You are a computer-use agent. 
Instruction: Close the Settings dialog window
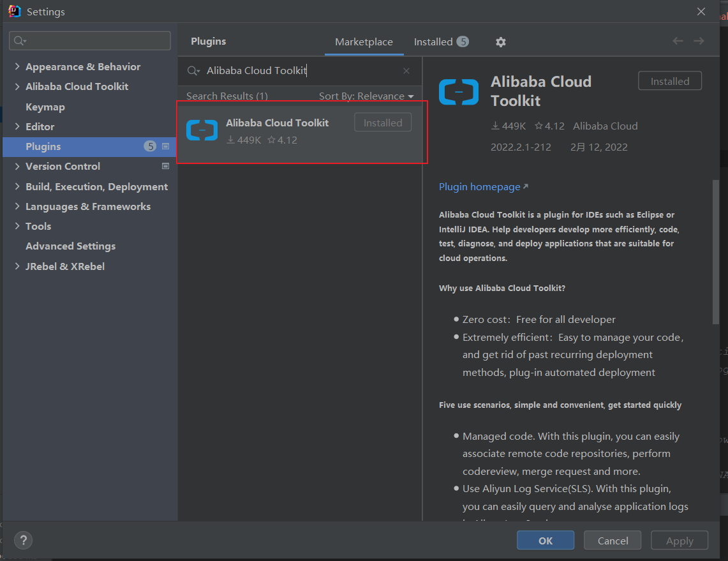click(x=701, y=11)
